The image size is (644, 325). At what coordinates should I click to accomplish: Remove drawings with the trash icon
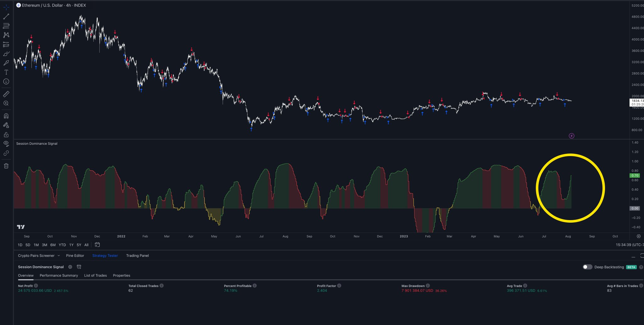click(x=6, y=165)
